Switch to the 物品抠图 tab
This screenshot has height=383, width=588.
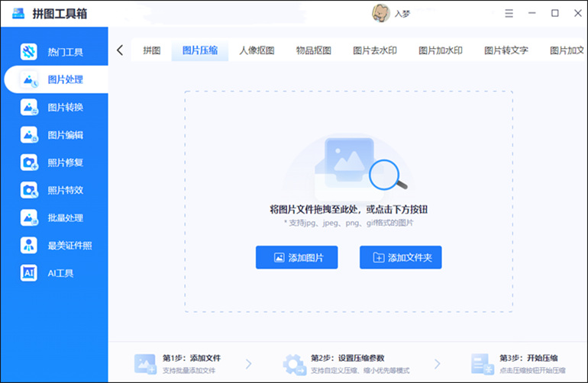(x=314, y=50)
